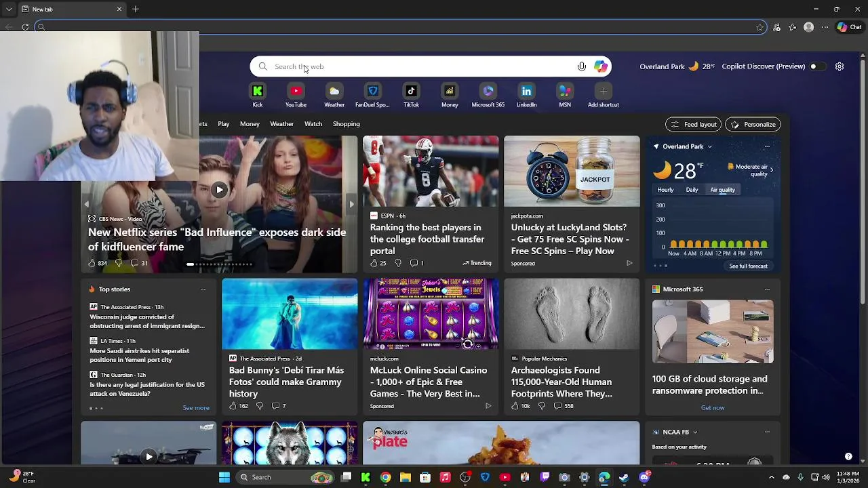Select the Weather feed tab

[x=282, y=124]
